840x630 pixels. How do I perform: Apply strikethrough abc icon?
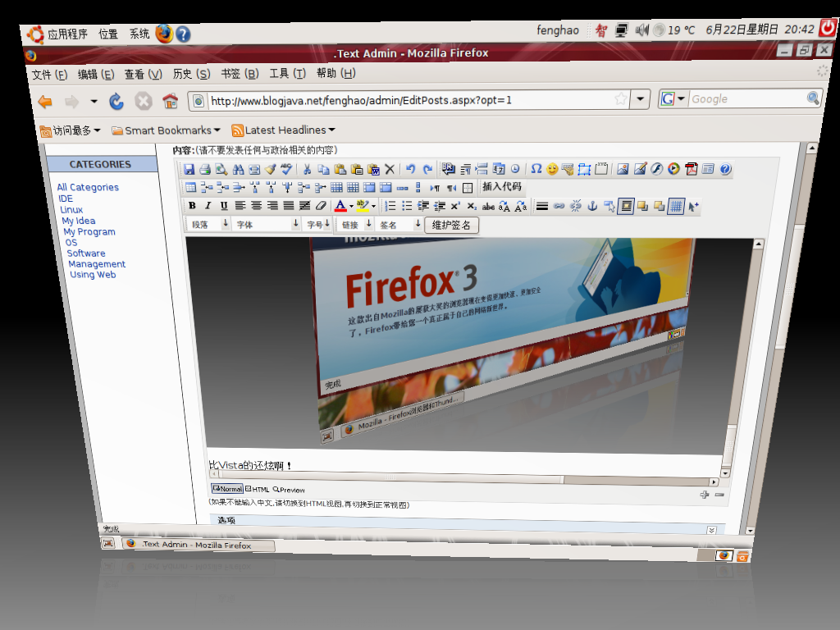coord(487,206)
